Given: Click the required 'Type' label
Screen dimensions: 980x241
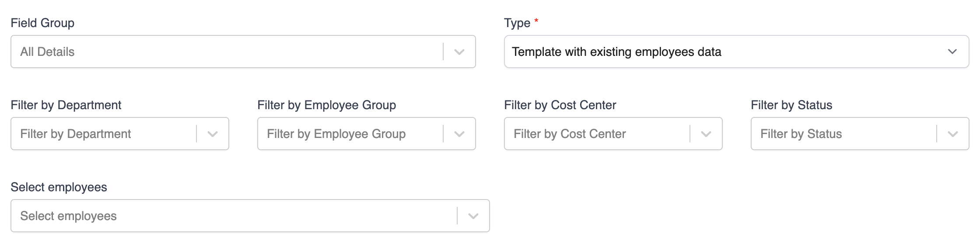Looking at the screenshot, I should tap(517, 23).
